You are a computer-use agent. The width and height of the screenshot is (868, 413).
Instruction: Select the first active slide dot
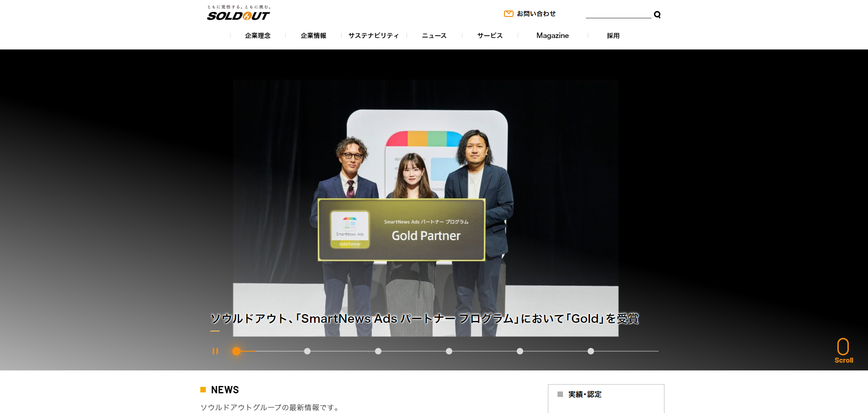236,351
